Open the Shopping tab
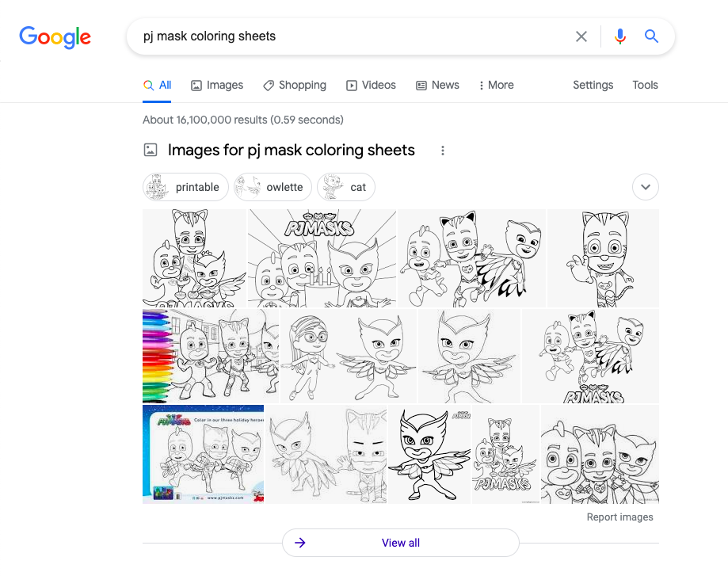Screen dimensions: 728x576 tap(295, 86)
